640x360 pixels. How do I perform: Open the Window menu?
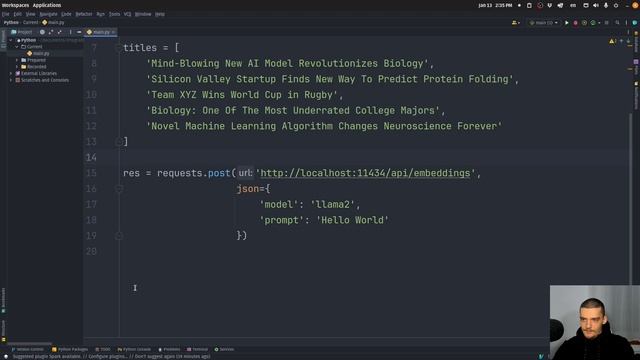tap(143, 14)
